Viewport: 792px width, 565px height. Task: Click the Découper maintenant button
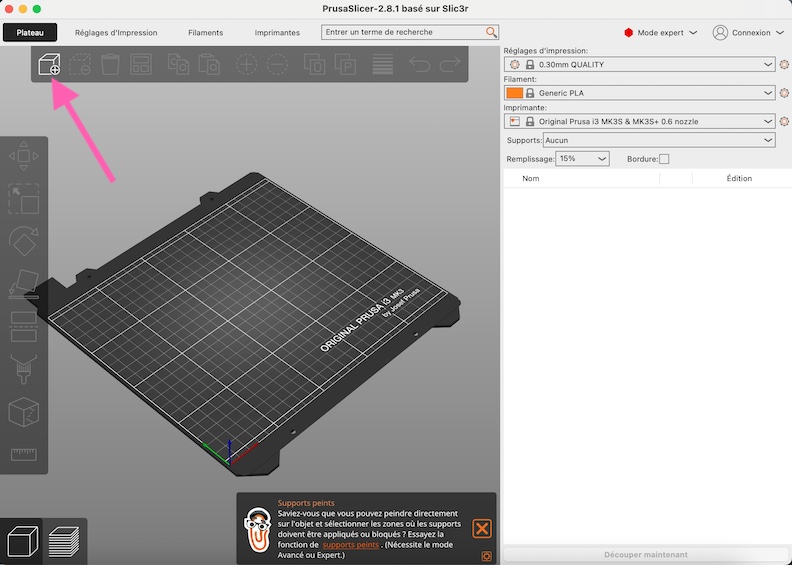pos(646,554)
